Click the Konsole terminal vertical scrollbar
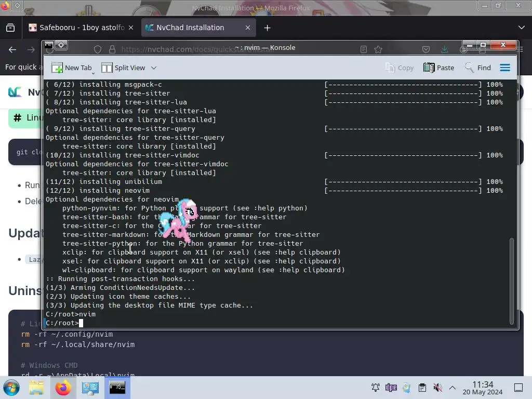The width and height of the screenshot is (532, 399). [512, 281]
